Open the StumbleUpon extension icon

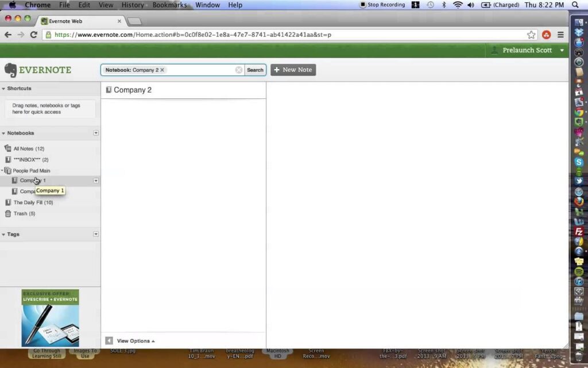click(x=547, y=34)
